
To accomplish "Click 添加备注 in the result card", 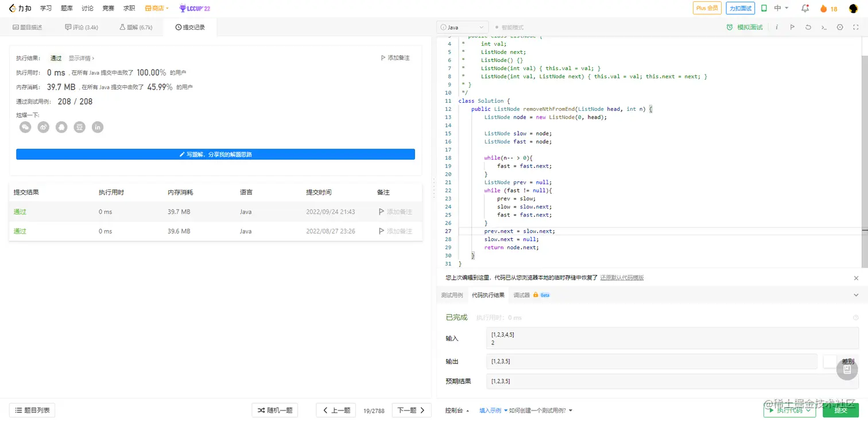I will point(395,58).
